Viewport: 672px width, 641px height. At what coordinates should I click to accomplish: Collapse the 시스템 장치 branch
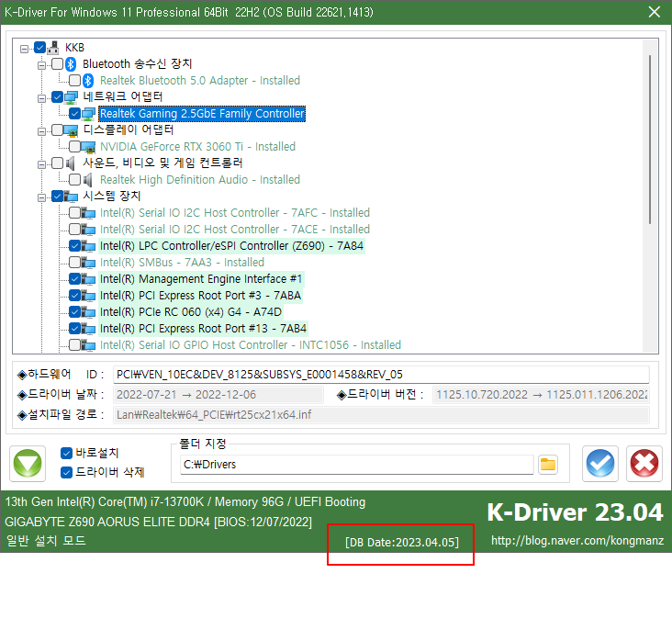[x=41, y=198]
